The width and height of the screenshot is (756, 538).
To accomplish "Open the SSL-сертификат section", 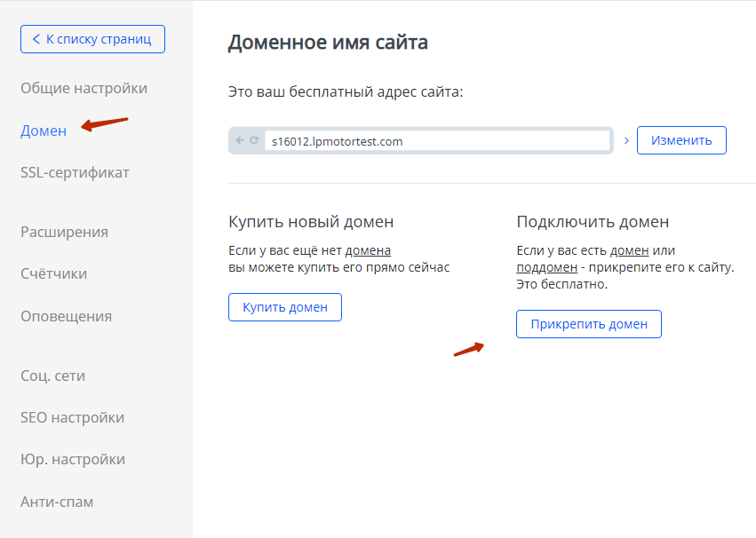I will click(x=75, y=172).
